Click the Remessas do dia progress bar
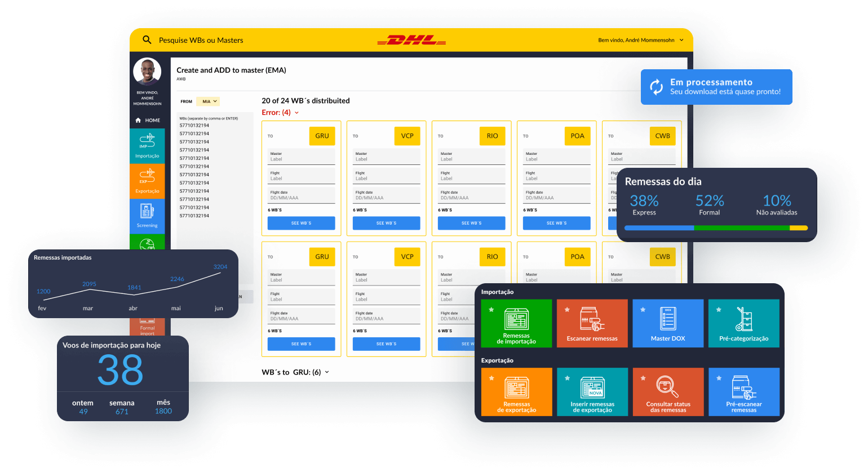868x473 pixels. point(716,228)
